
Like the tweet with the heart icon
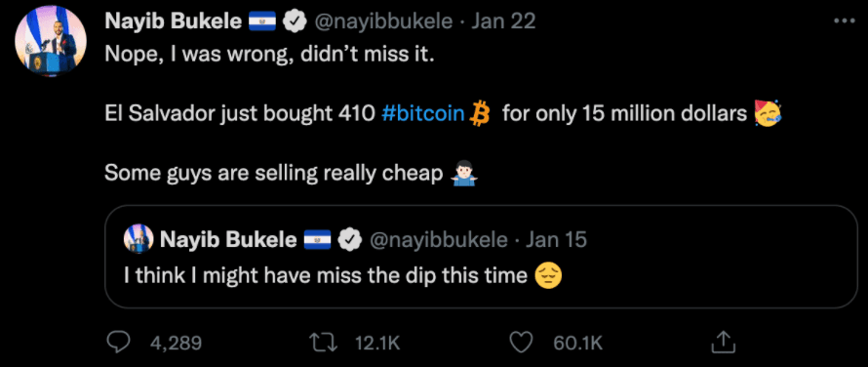pyautogui.click(x=521, y=344)
